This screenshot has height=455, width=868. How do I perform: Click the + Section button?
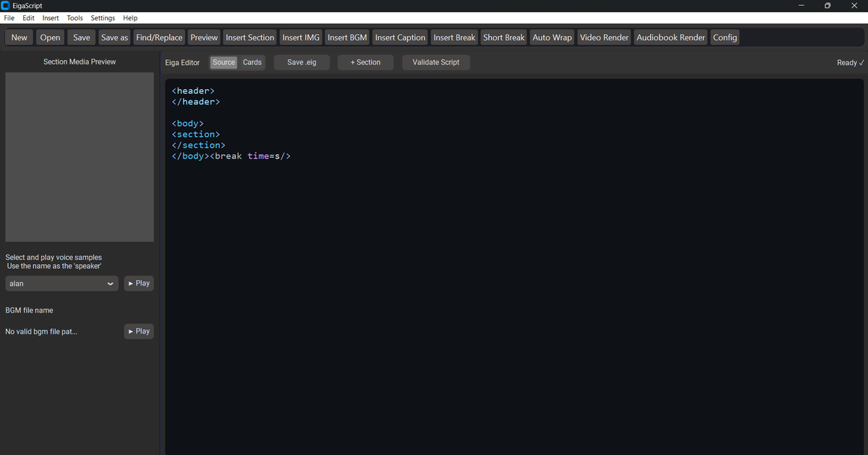(x=365, y=62)
